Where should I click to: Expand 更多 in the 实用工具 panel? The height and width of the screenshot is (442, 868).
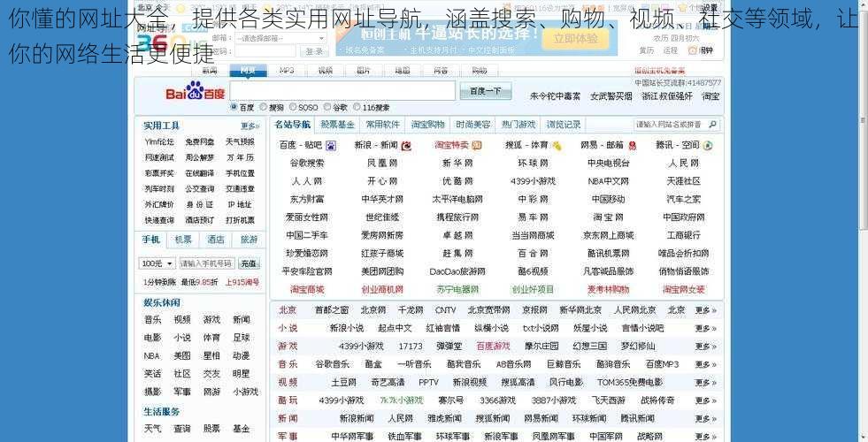click(250, 126)
